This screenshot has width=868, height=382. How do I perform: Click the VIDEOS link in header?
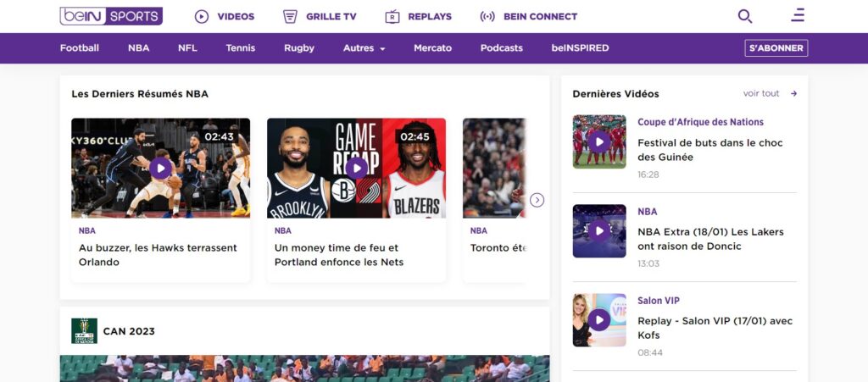point(236,17)
